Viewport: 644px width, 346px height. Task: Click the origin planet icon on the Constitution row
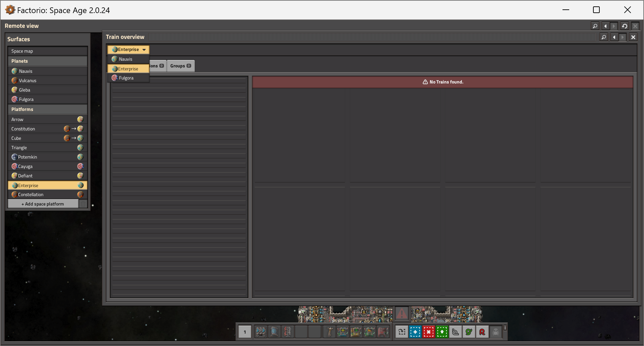click(67, 129)
